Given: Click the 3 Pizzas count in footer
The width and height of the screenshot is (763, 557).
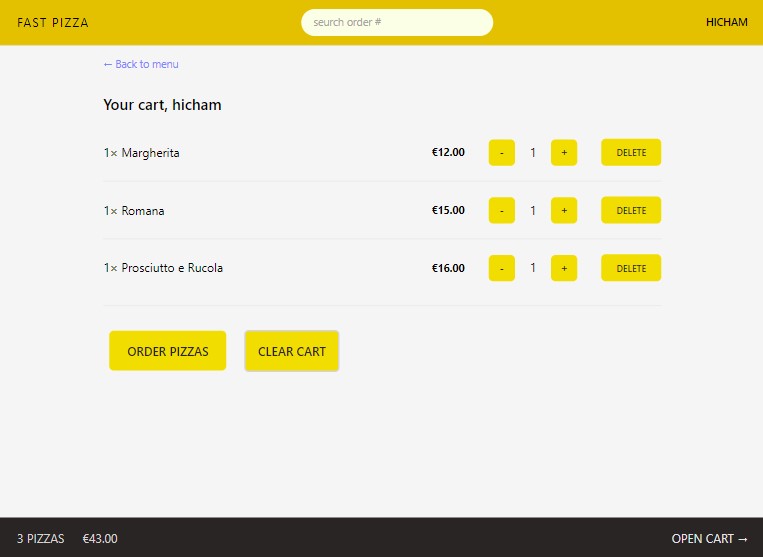Looking at the screenshot, I should tap(40, 539).
